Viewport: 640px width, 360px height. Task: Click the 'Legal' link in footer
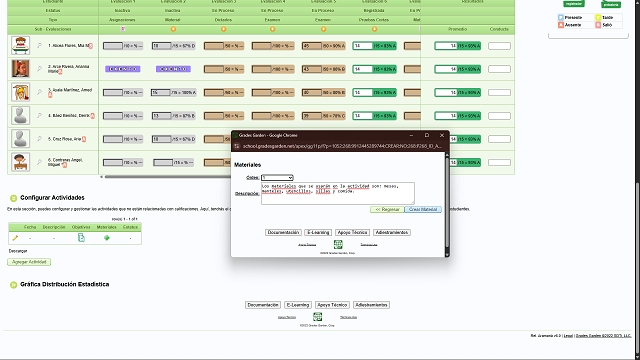pos(568,336)
